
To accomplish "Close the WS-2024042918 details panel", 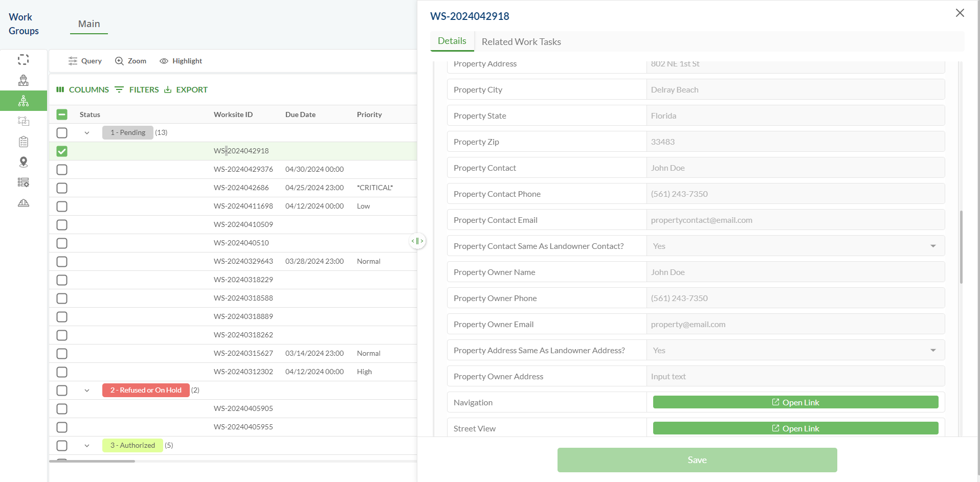I will tap(960, 13).
